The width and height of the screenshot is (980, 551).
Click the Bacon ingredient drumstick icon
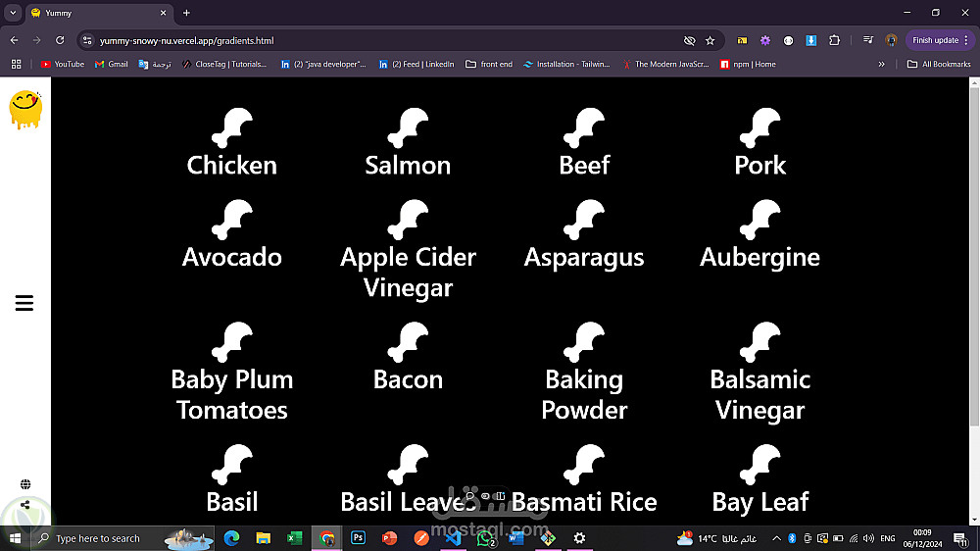tap(408, 342)
